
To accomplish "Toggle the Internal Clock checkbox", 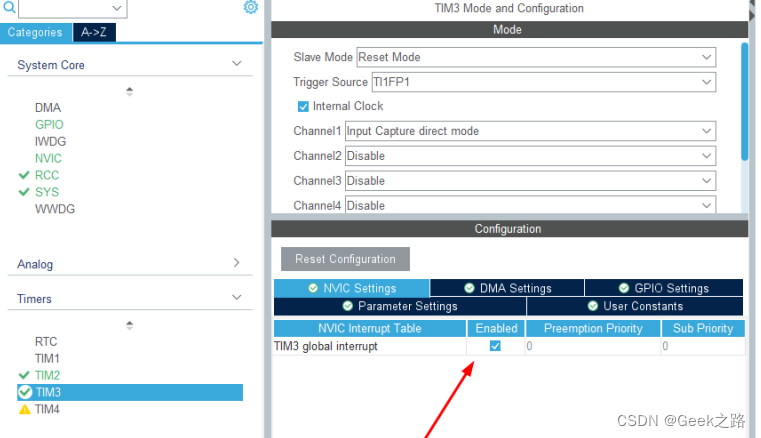I will (303, 106).
